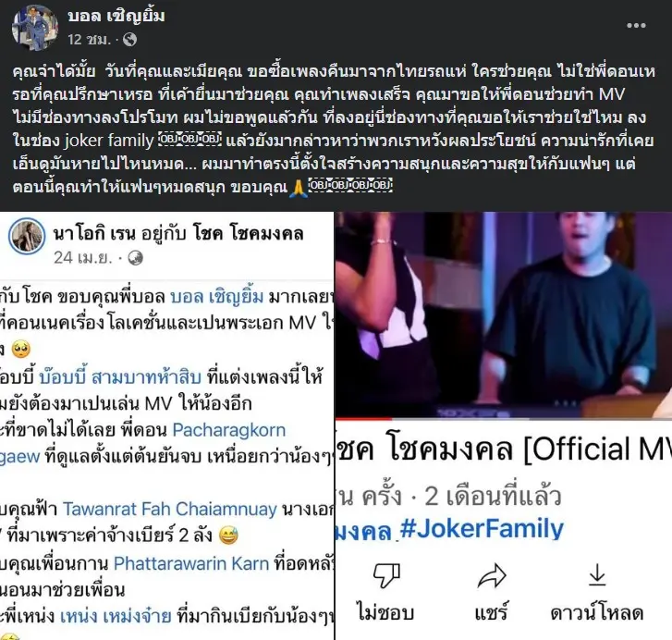Click the นาโอกิ เรน profile avatar
Viewport: 672px width, 640px height.
(27, 236)
